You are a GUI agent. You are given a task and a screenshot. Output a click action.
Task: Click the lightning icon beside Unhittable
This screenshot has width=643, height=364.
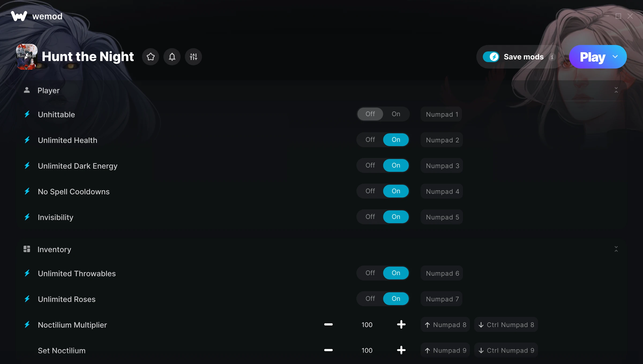[x=27, y=114]
